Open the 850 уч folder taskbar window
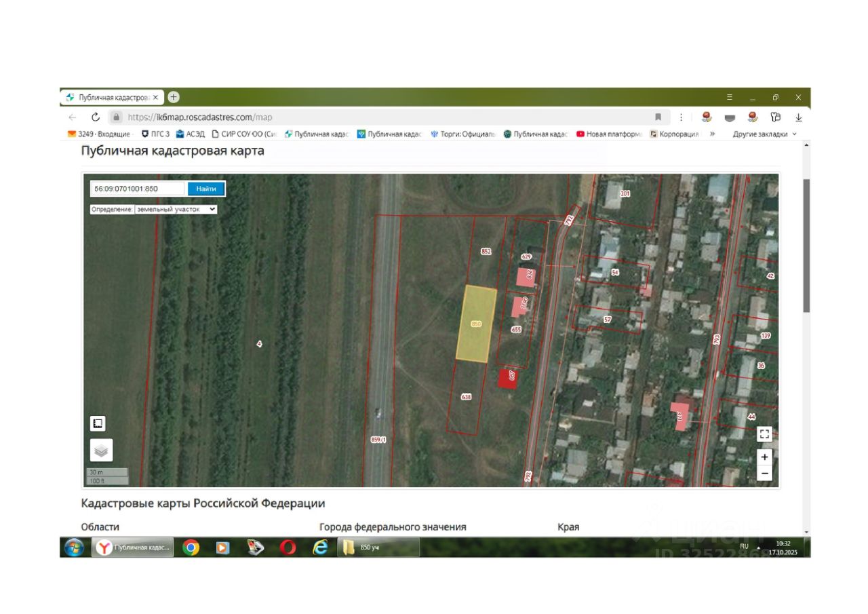 [378, 548]
